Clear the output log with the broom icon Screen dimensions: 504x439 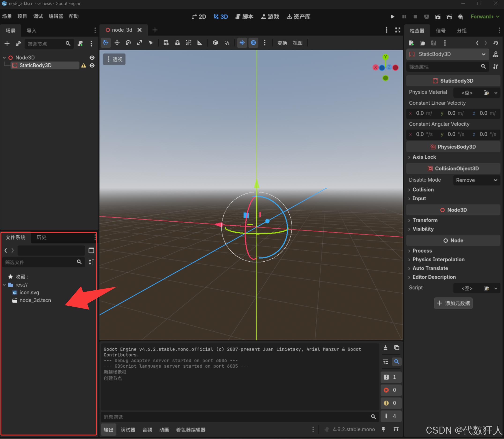tap(385, 348)
